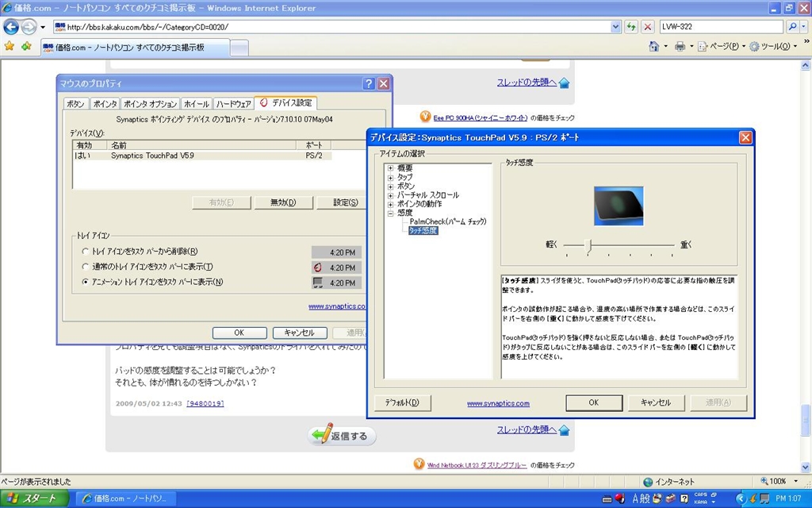The height and width of the screenshot is (508, 812).
Task: Switch to the ポインタ tab
Action: [x=105, y=104]
